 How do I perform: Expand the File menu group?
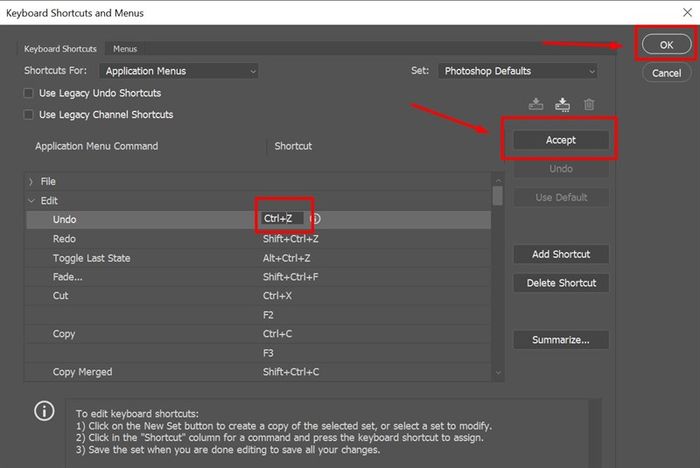(31, 182)
